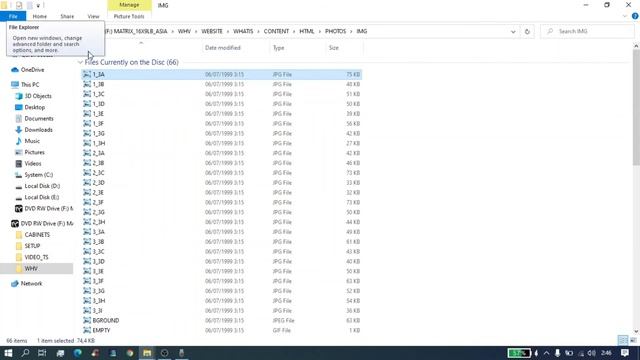Open the CABINETS folder in the sidebar
The height and width of the screenshot is (360, 640).
tap(33, 235)
